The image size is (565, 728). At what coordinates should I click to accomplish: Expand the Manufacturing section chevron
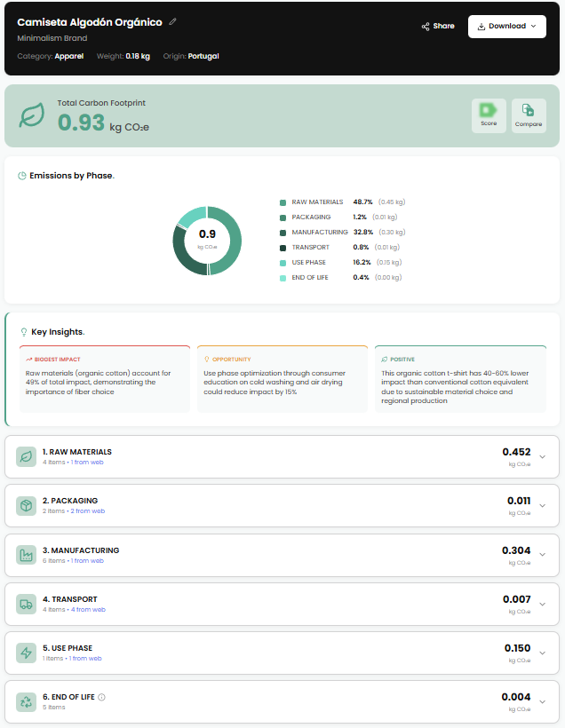point(542,555)
